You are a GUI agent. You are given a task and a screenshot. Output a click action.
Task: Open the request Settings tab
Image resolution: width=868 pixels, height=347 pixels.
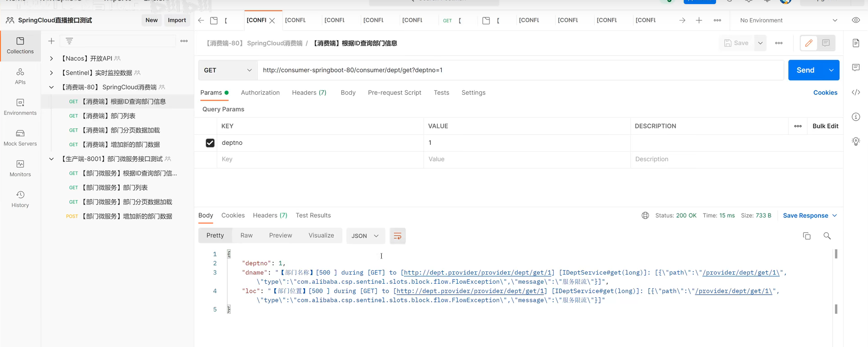[x=473, y=92]
